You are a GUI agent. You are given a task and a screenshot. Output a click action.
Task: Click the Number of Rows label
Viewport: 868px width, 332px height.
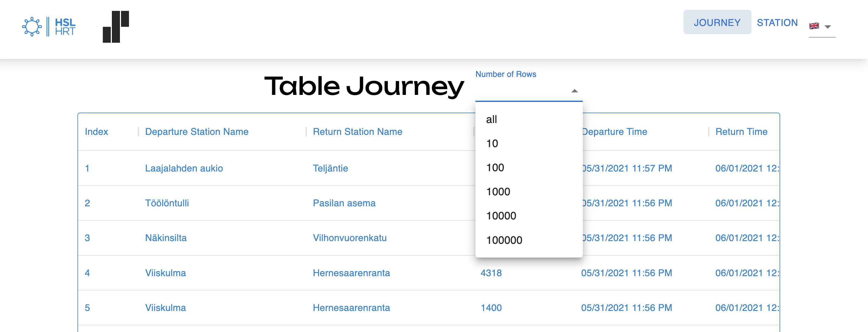click(506, 74)
